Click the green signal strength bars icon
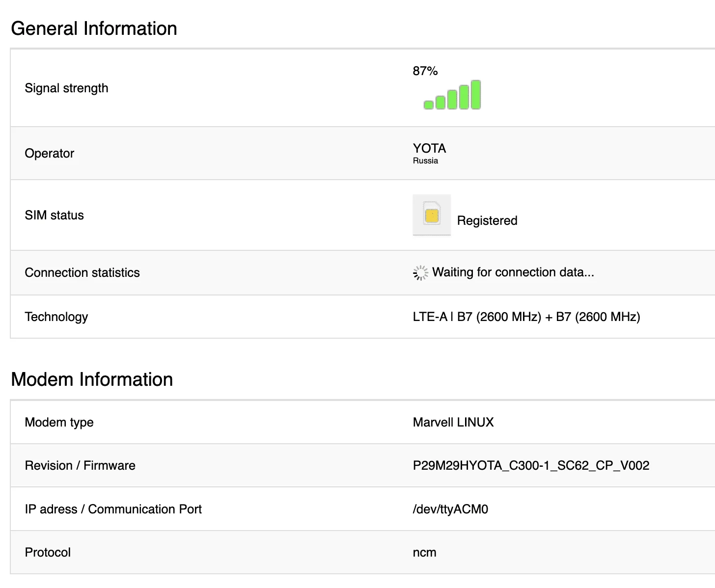Viewport: 715px width, 588px height. coord(452,95)
